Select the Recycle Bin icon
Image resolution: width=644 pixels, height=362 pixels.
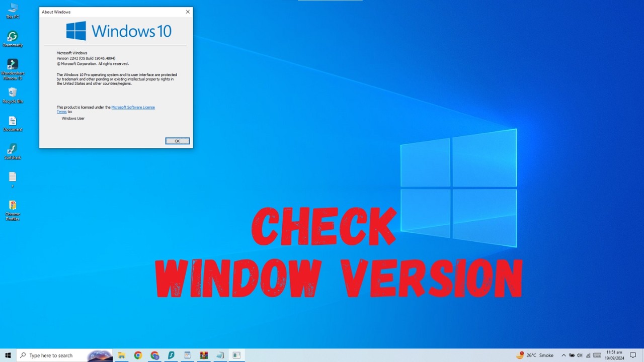coord(13,96)
